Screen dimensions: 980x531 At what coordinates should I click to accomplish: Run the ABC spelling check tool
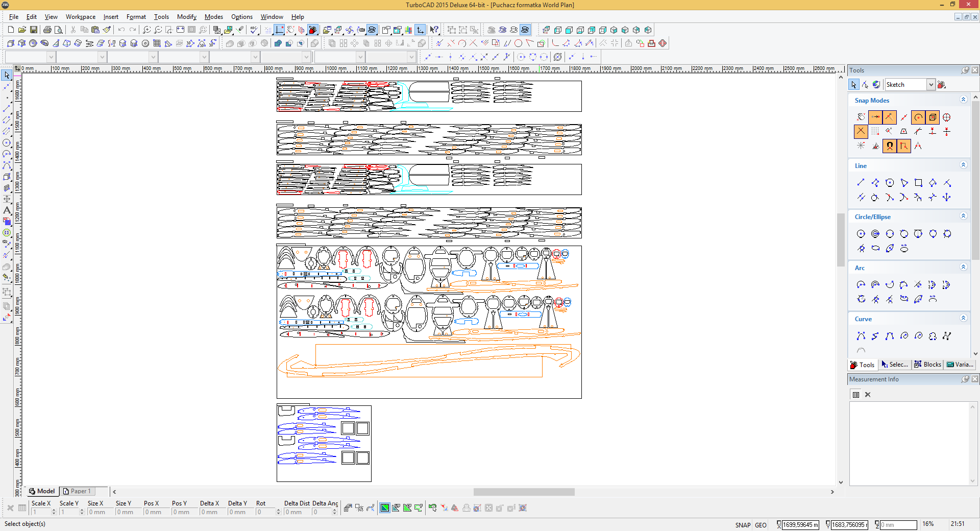pyautogui.click(x=254, y=30)
